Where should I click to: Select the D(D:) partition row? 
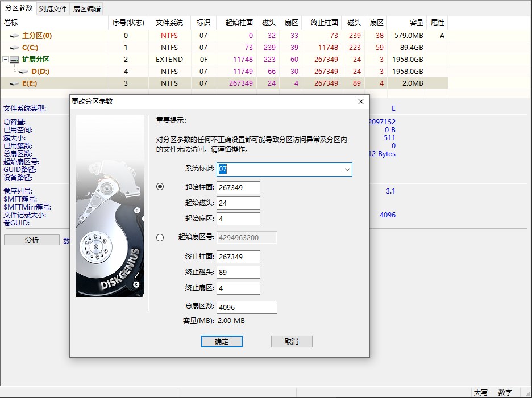(224, 71)
